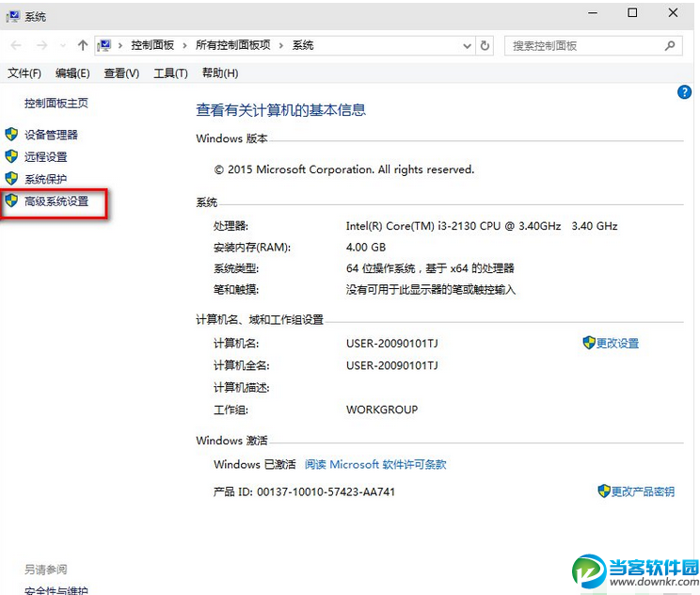Expand chevron before 控制面板 breadcrumb
Screen dimensions: 700x595
120,45
